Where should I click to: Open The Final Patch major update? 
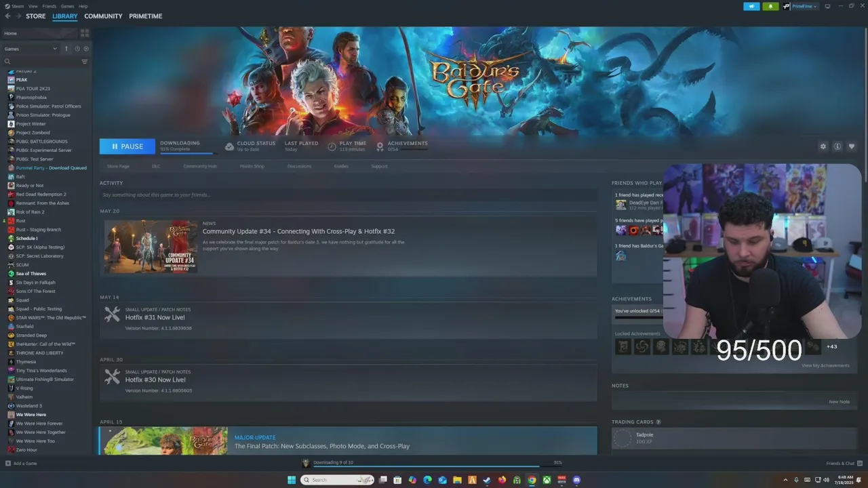coord(349,441)
